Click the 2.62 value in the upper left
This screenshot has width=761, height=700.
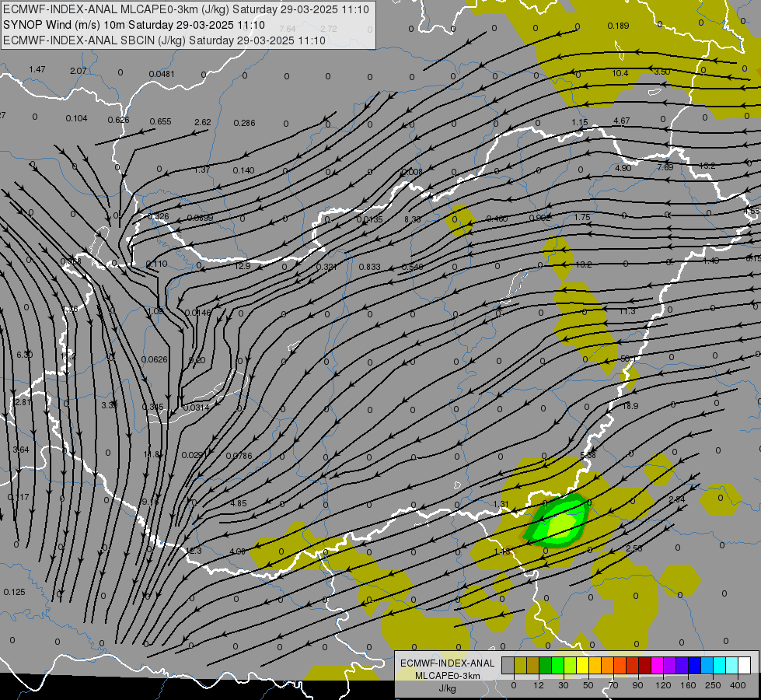click(x=202, y=122)
